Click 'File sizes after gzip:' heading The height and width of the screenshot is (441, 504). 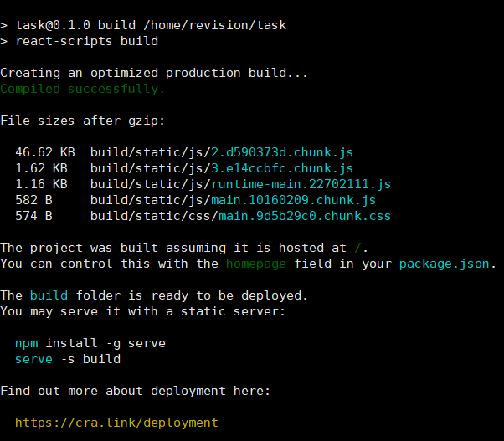[x=83, y=121]
